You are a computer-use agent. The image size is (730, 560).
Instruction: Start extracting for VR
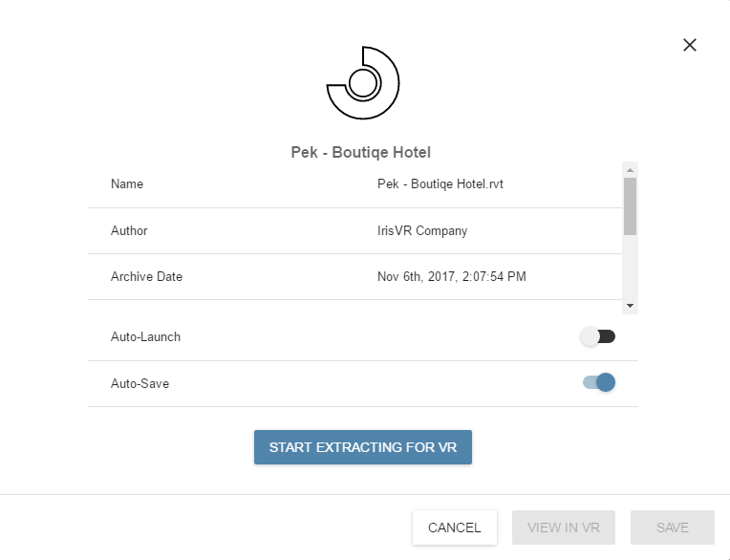coord(363,447)
